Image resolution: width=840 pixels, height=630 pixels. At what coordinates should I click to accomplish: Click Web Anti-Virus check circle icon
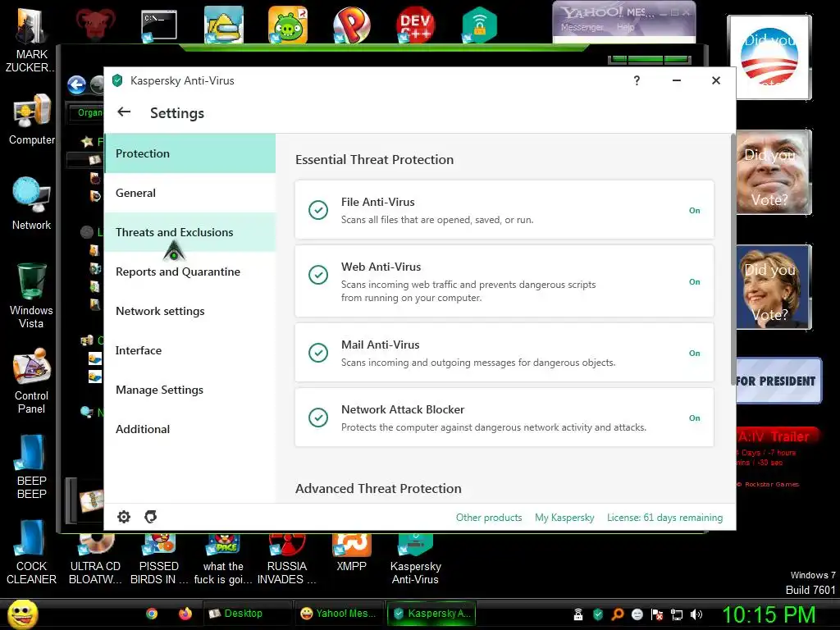[x=318, y=275]
